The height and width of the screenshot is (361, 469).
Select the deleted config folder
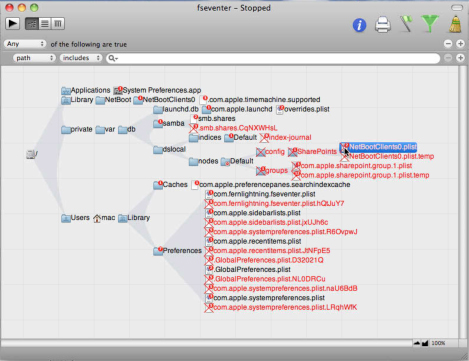click(270, 152)
